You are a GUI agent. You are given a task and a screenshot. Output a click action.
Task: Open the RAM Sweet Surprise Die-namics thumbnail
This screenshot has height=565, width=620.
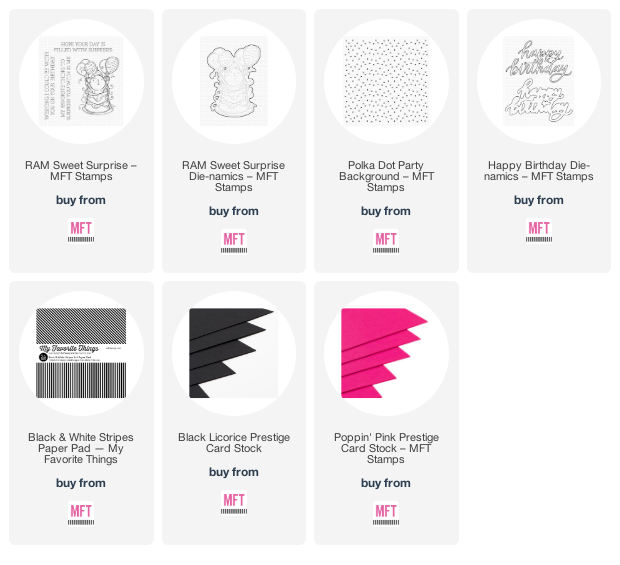pyautogui.click(x=234, y=81)
